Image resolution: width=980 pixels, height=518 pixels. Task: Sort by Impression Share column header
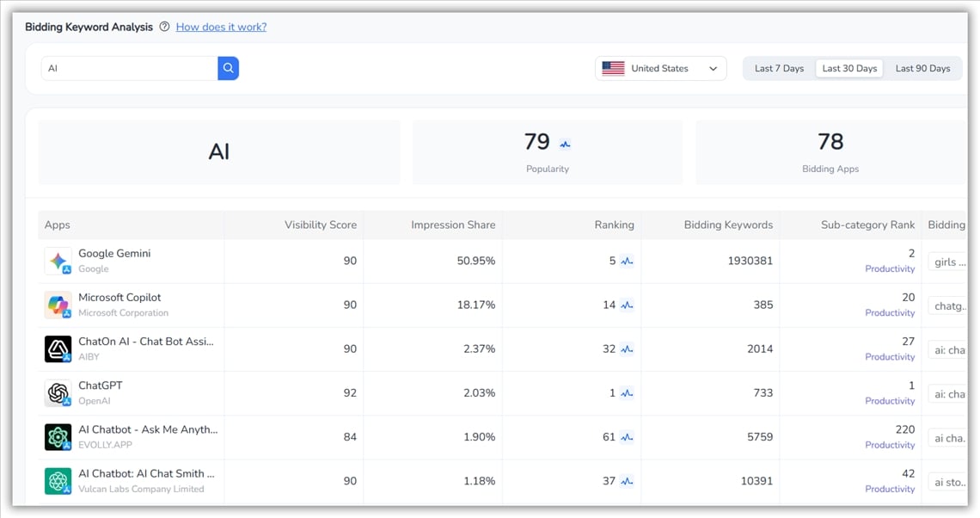453,225
